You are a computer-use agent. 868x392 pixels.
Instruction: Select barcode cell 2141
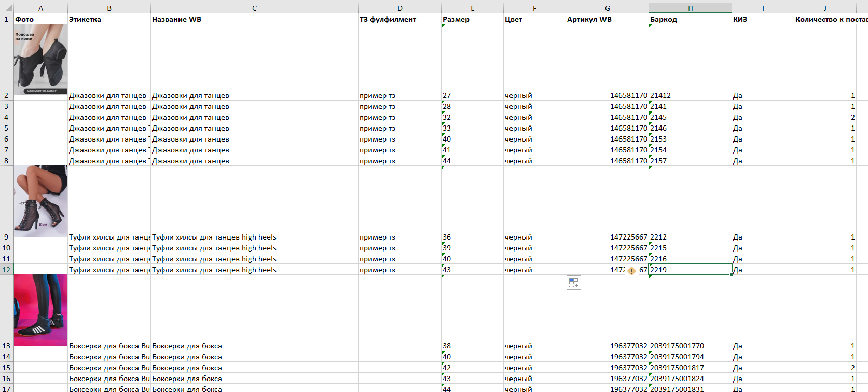(690, 106)
